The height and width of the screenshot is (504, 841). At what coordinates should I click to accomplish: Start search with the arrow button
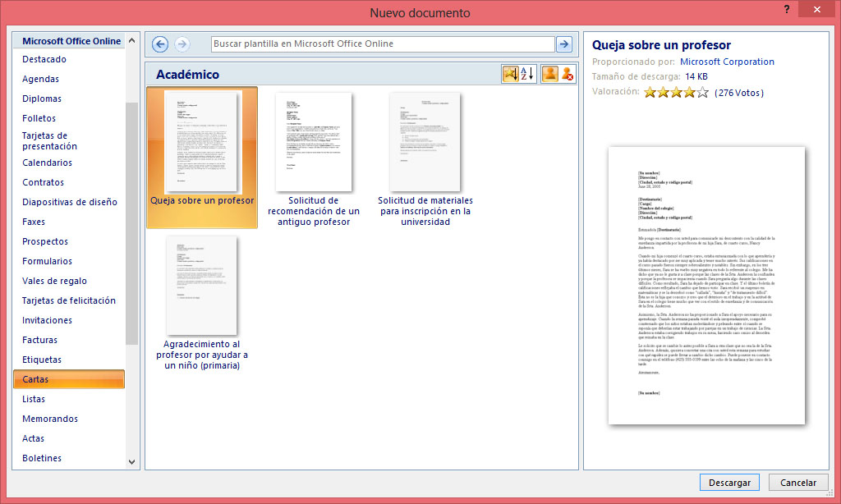point(564,44)
